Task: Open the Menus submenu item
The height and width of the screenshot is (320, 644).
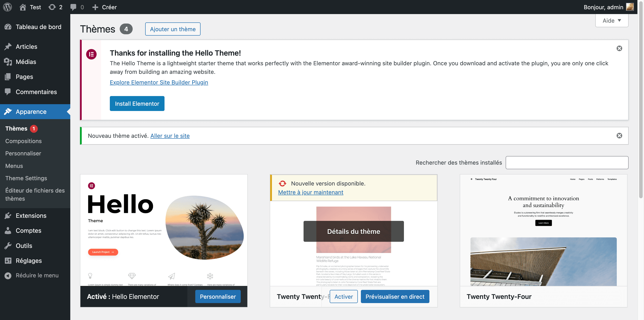Action: pos(14,166)
